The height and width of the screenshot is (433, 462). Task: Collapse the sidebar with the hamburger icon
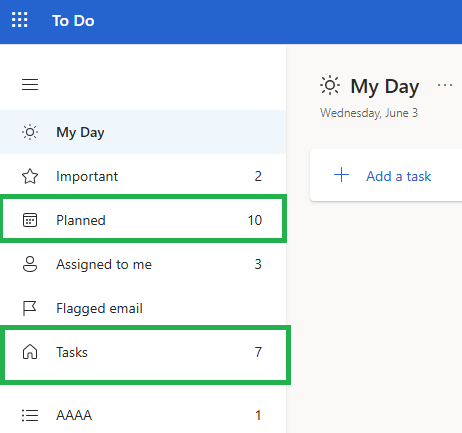[30, 85]
